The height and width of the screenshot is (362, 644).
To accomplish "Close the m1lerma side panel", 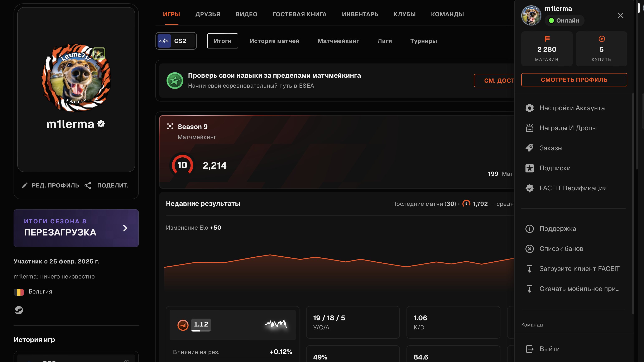I will point(620,15).
